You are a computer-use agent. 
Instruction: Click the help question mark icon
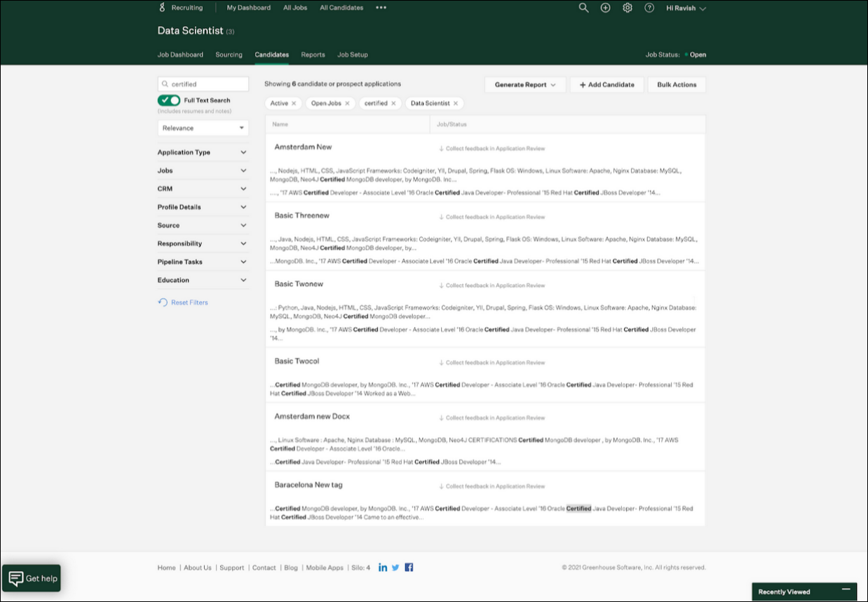coord(649,8)
